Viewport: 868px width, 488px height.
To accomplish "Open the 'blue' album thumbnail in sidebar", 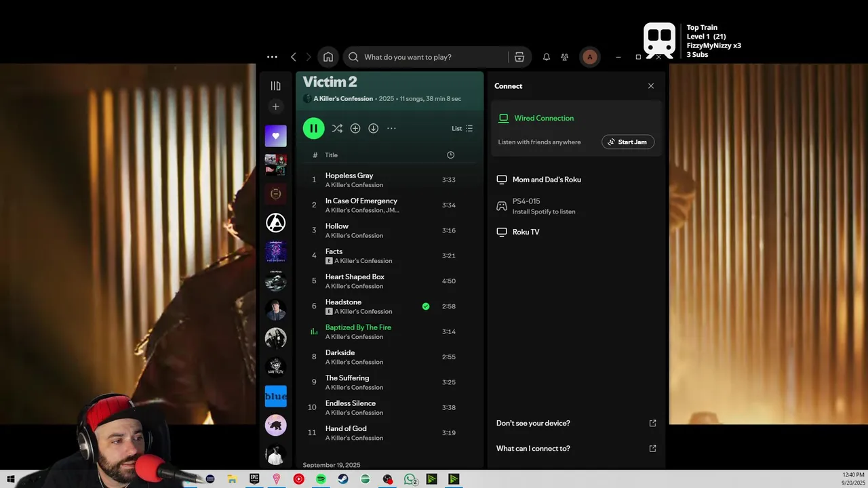I will click(275, 396).
